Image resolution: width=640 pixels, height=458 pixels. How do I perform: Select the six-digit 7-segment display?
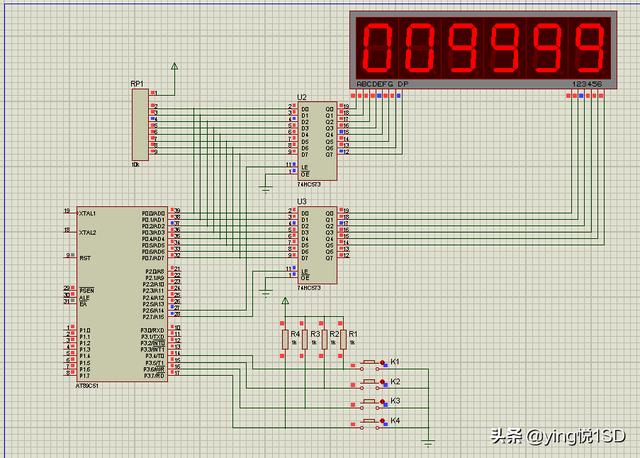tap(483, 50)
